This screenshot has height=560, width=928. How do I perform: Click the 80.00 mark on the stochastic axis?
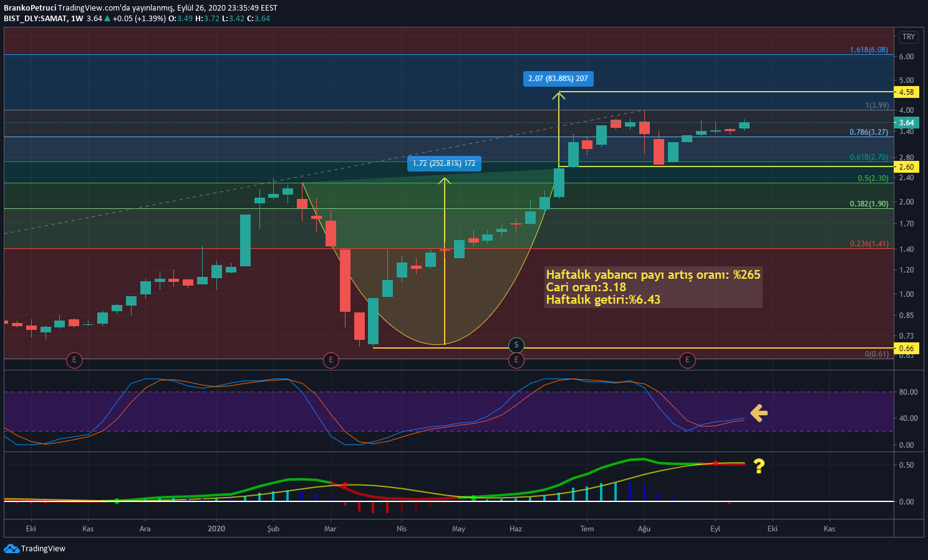pos(908,392)
